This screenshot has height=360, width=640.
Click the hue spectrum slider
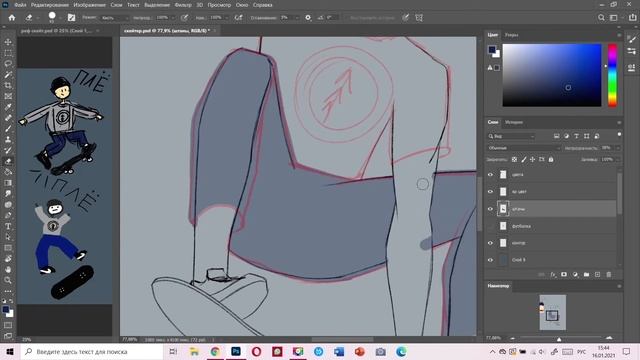point(612,76)
